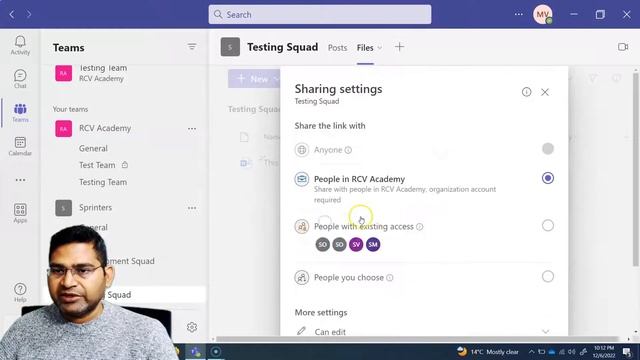
Task: Click in the Search box
Action: [x=320, y=15]
